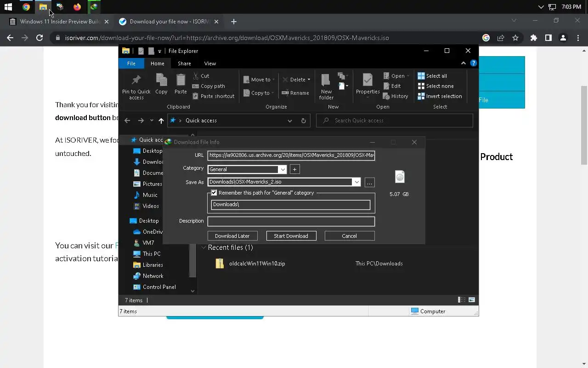Open recent locations dropdown arrow

152,121
